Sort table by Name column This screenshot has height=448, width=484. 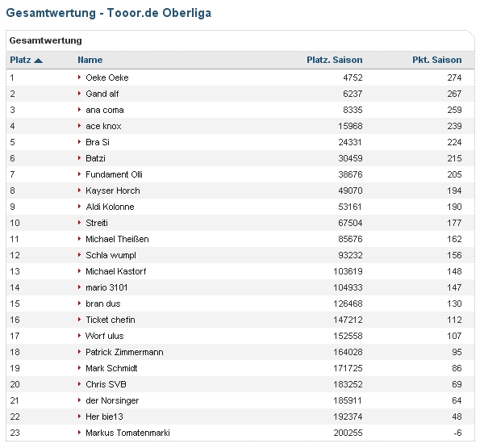tap(90, 60)
